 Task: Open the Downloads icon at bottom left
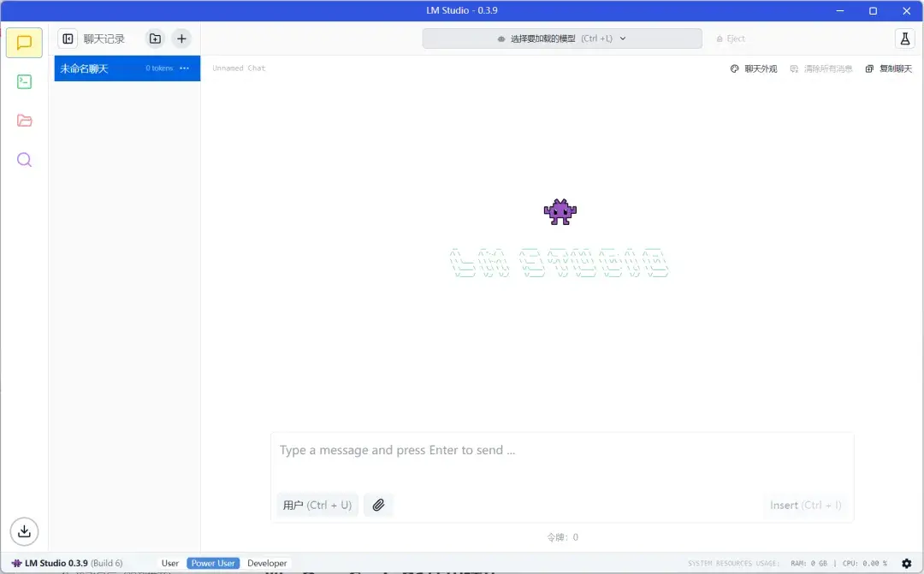coord(24,531)
